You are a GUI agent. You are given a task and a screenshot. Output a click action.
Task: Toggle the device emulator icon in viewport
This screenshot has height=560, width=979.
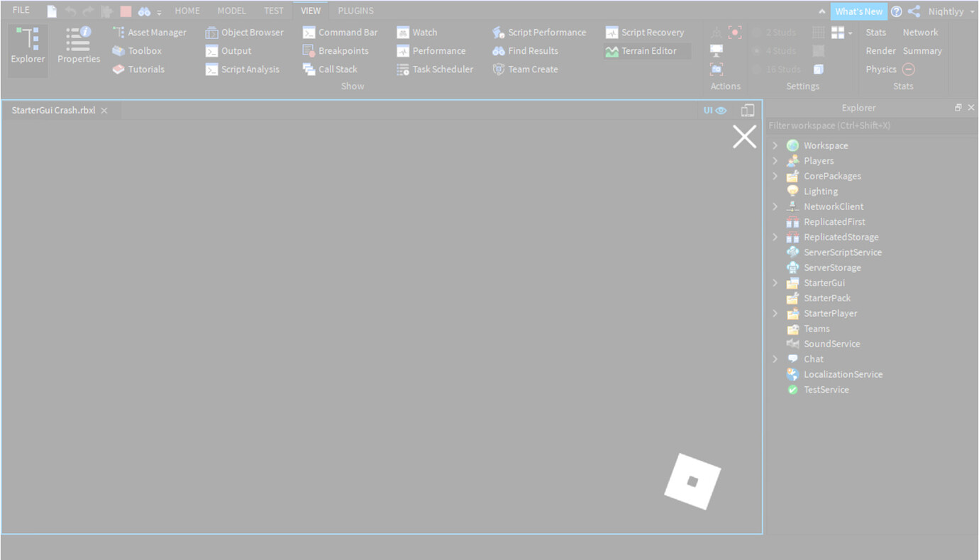747,111
